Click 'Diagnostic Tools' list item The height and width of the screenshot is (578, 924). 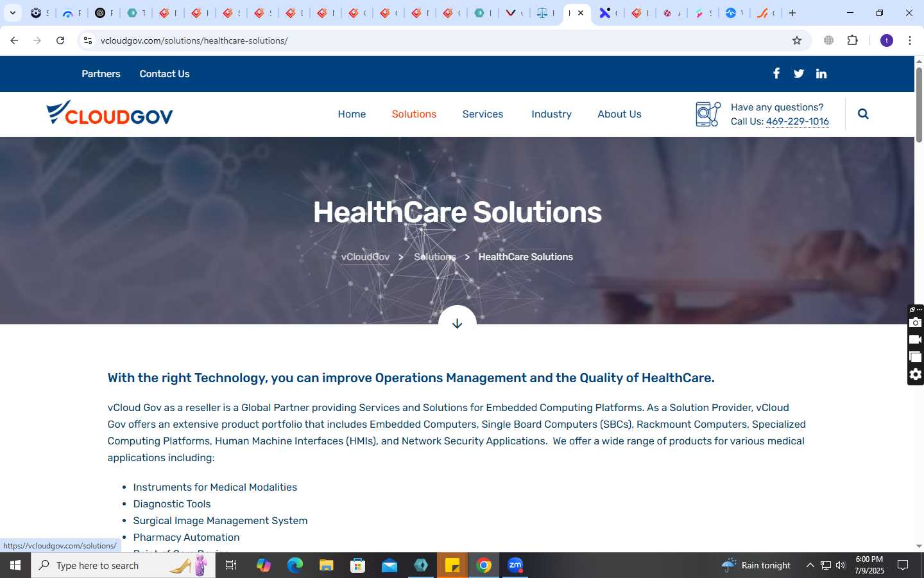pos(172,504)
